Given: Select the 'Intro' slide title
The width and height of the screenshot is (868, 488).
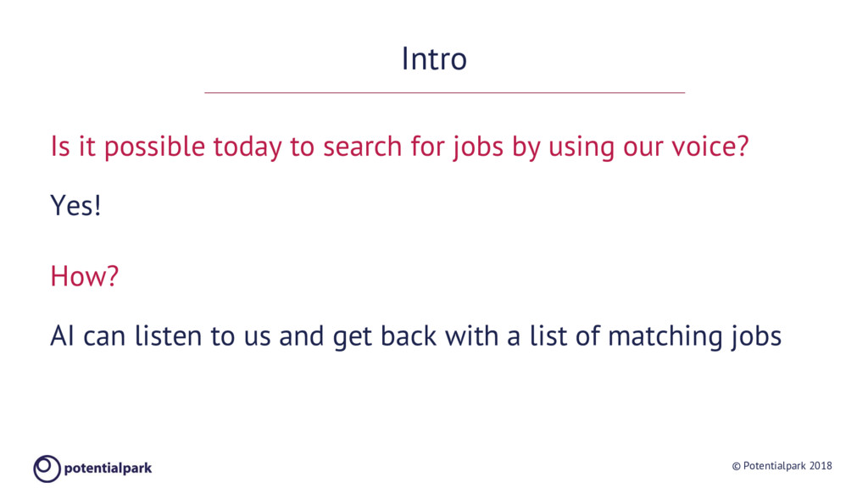Looking at the screenshot, I should coord(434,58).
